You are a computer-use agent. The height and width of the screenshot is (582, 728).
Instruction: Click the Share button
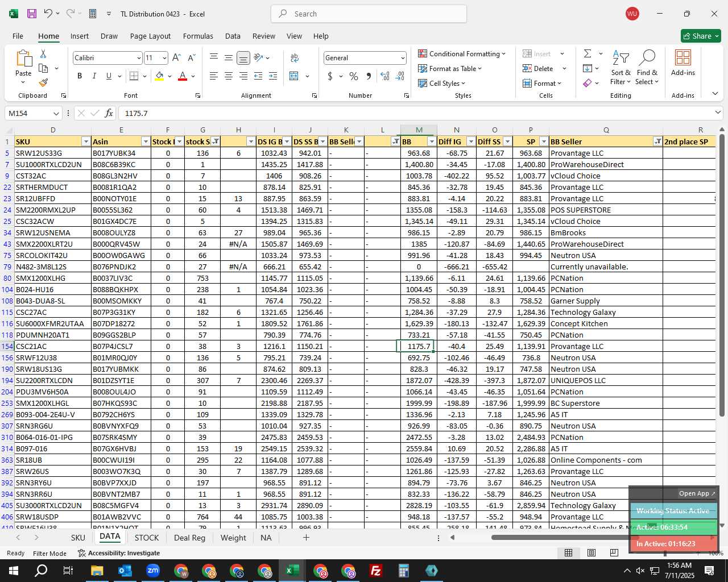(x=701, y=36)
